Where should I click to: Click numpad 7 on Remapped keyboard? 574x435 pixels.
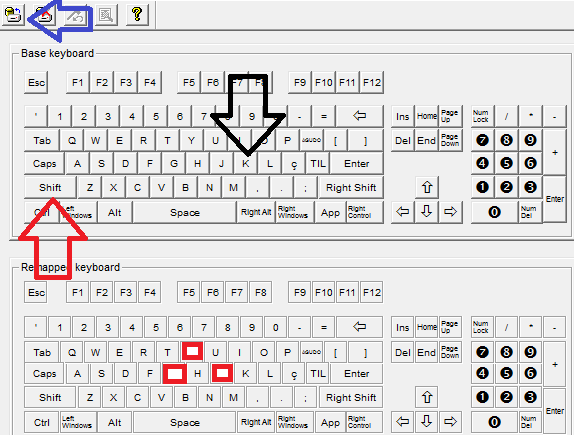482,352
